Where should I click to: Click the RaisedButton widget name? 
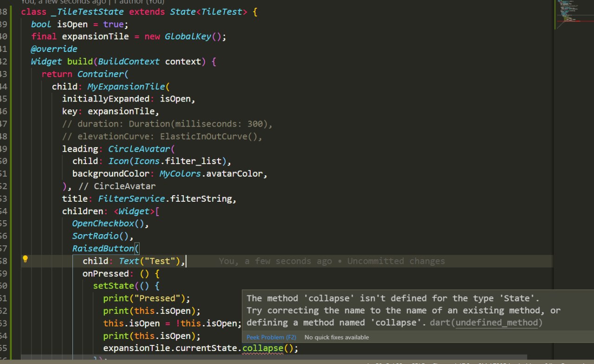click(x=103, y=249)
